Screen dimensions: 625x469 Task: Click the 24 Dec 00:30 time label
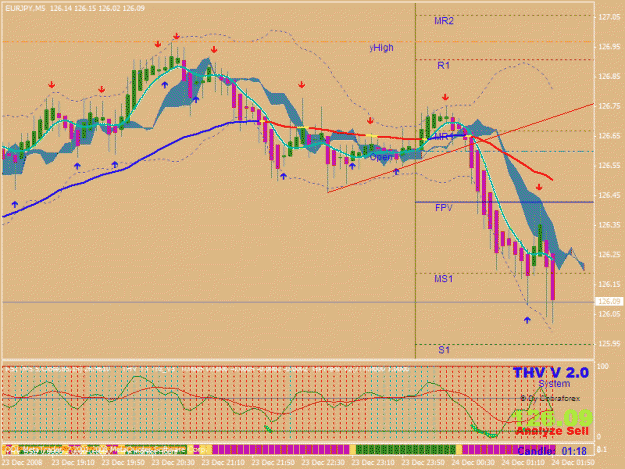click(x=473, y=463)
